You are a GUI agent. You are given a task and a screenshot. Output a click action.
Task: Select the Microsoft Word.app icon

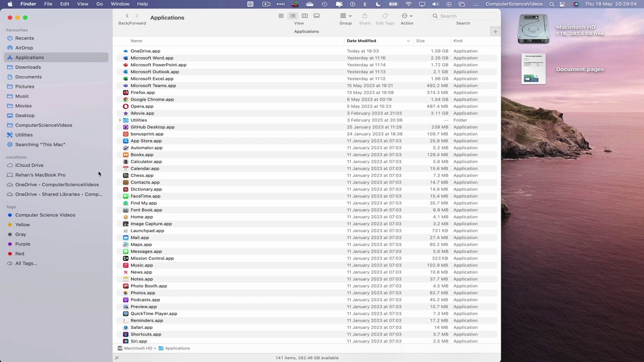[x=126, y=58]
